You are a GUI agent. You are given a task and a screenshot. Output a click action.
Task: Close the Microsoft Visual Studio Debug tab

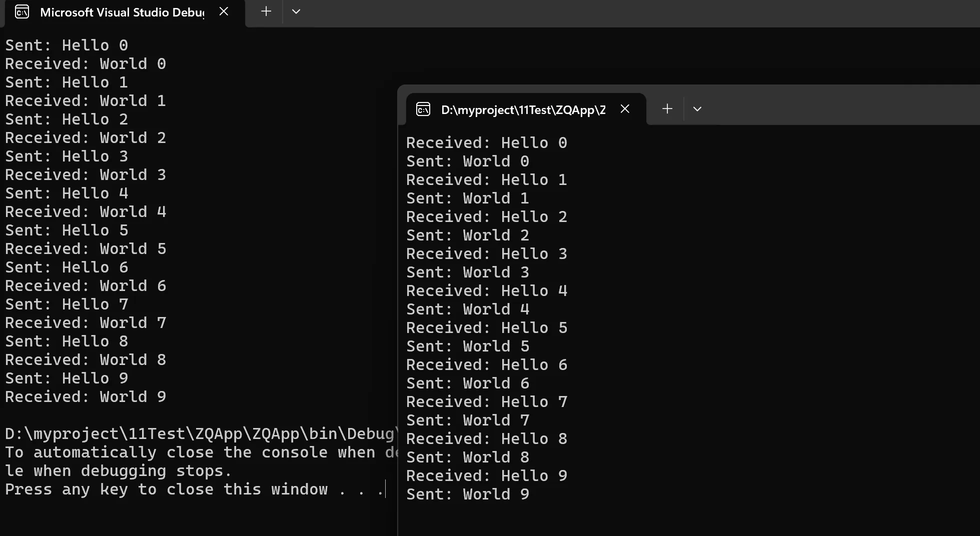(x=224, y=11)
